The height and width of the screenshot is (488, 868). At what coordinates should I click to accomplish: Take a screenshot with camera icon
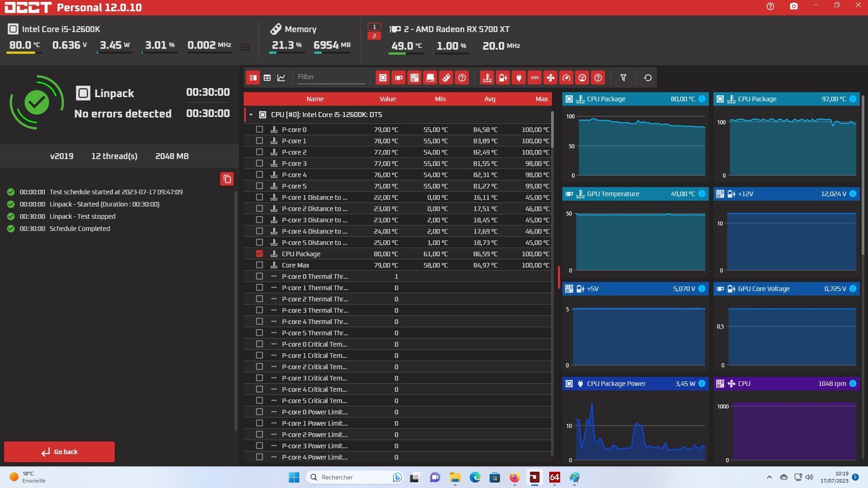(x=793, y=6)
